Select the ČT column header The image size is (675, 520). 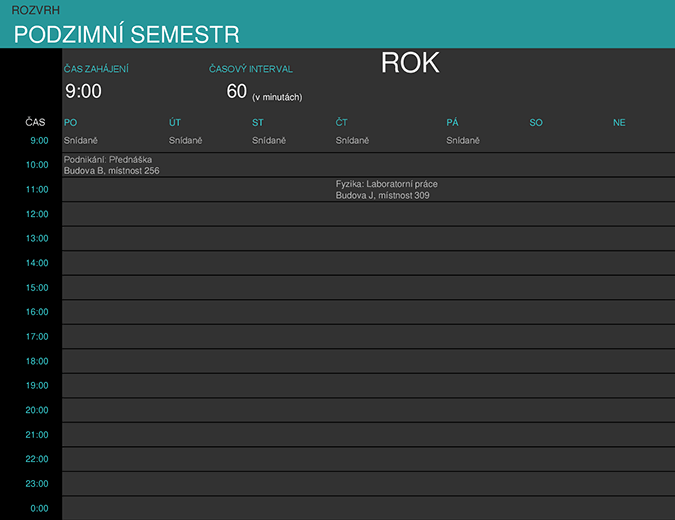point(342,122)
